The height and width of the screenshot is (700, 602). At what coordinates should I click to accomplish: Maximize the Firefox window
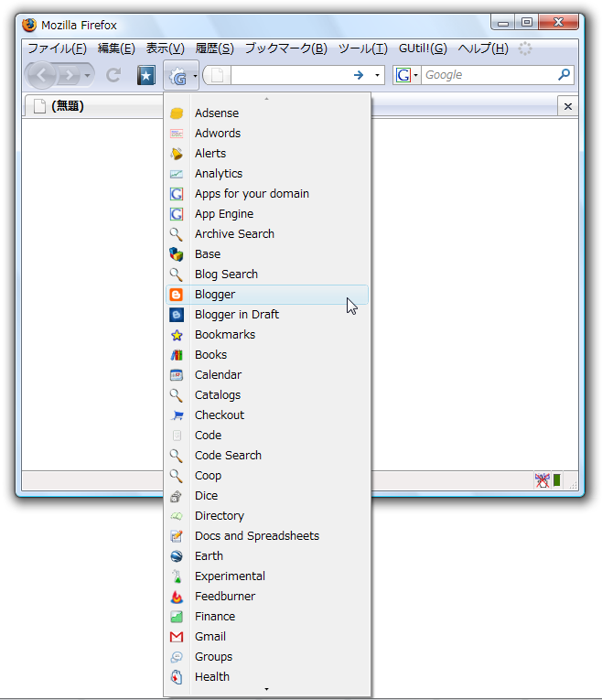click(x=527, y=22)
